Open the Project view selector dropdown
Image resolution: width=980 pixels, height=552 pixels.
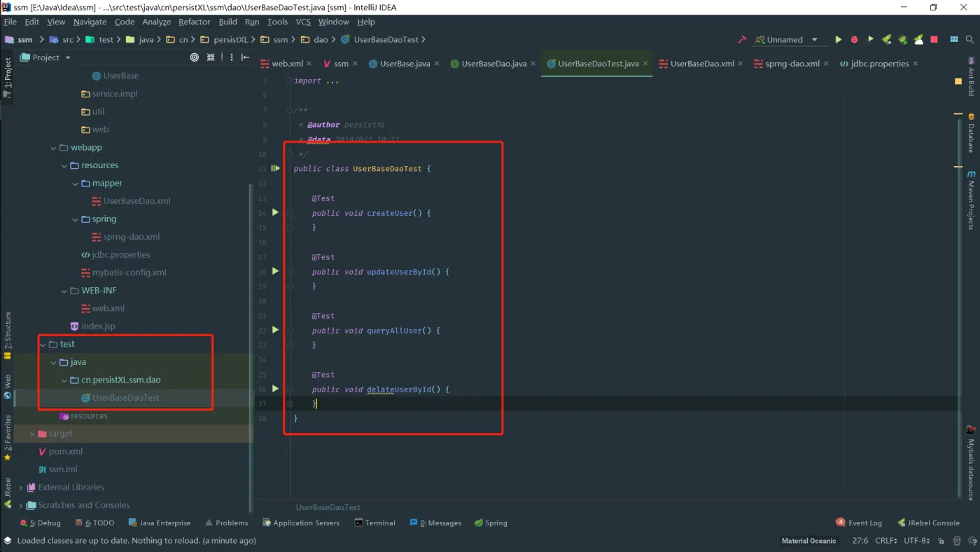pos(46,57)
